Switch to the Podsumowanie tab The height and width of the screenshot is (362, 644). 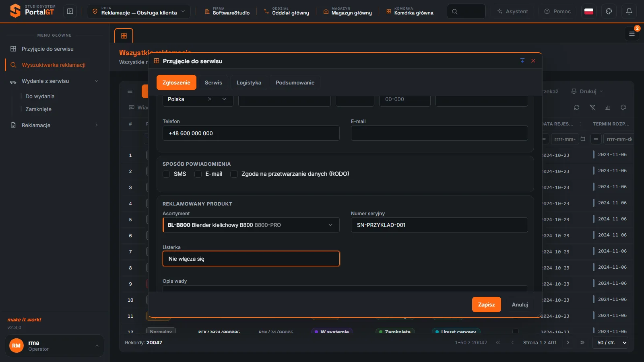click(x=295, y=82)
